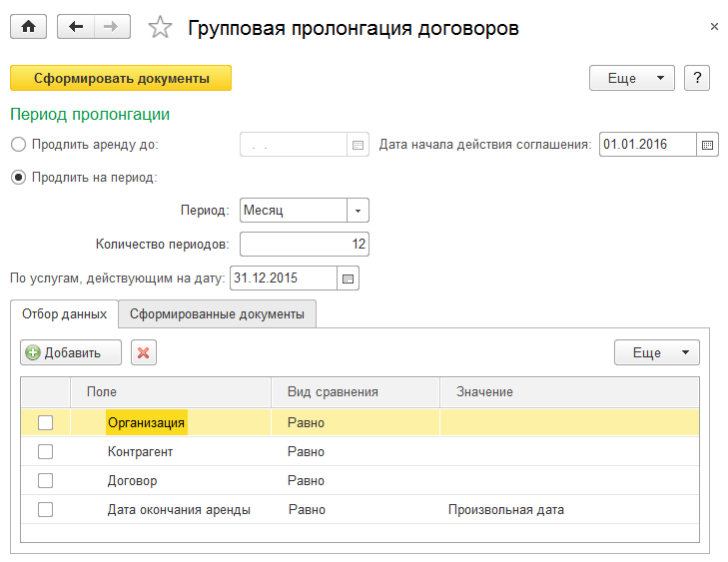Click the Количество периодов input field
The image size is (728, 562).
(x=305, y=245)
